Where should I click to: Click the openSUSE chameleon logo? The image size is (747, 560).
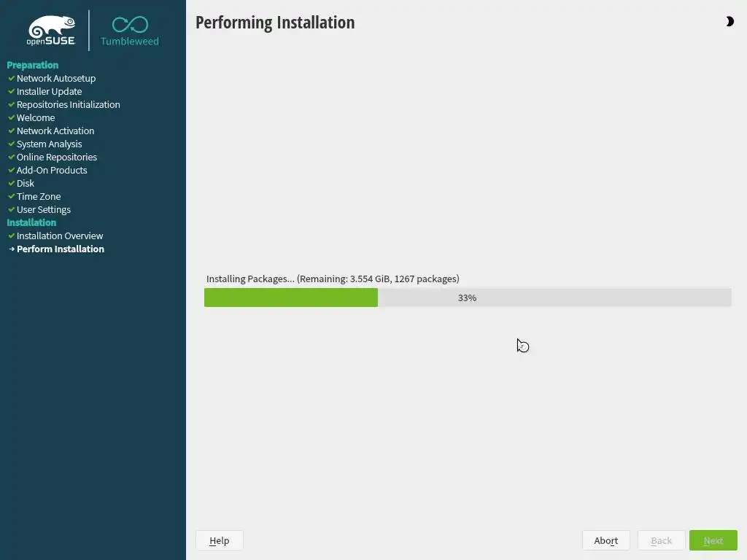51,31
